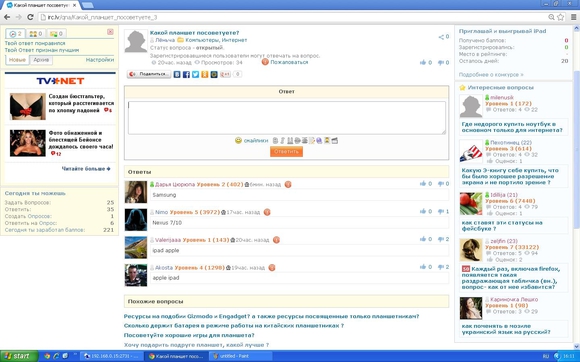Open notification 'Твой ответ понравился'
The width and height of the screenshot is (580, 362).
tap(35, 43)
